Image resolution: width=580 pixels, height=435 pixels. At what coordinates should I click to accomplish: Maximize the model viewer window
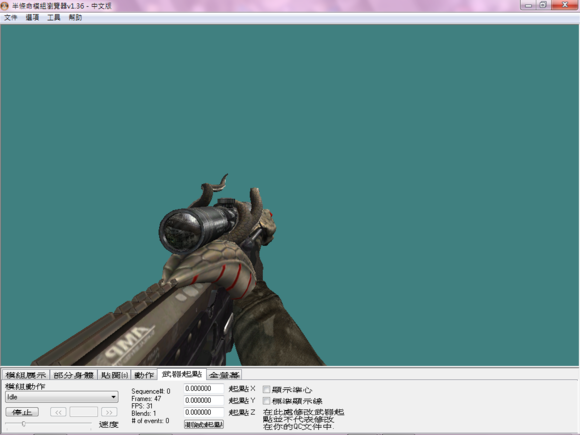pos(543,5)
